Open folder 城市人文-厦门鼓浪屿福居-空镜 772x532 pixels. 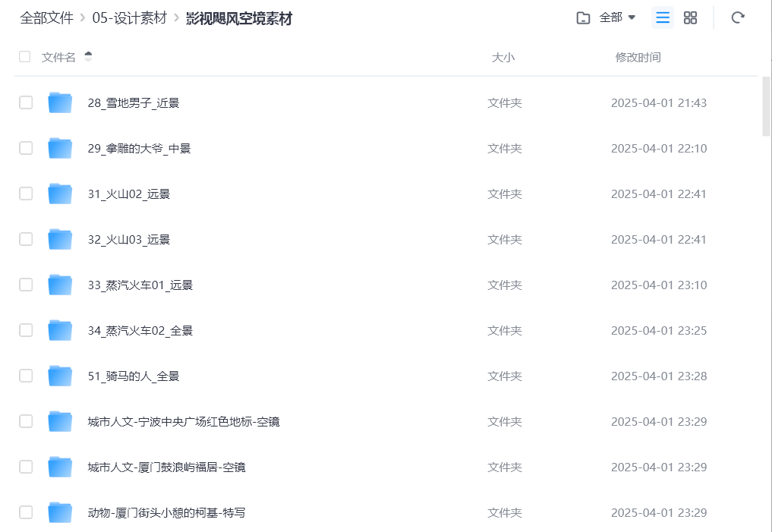[166, 467]
